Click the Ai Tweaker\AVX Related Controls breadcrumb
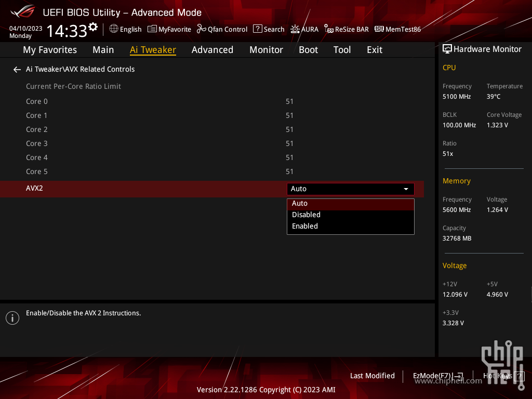532x399 pixels. tap(81, 69)
